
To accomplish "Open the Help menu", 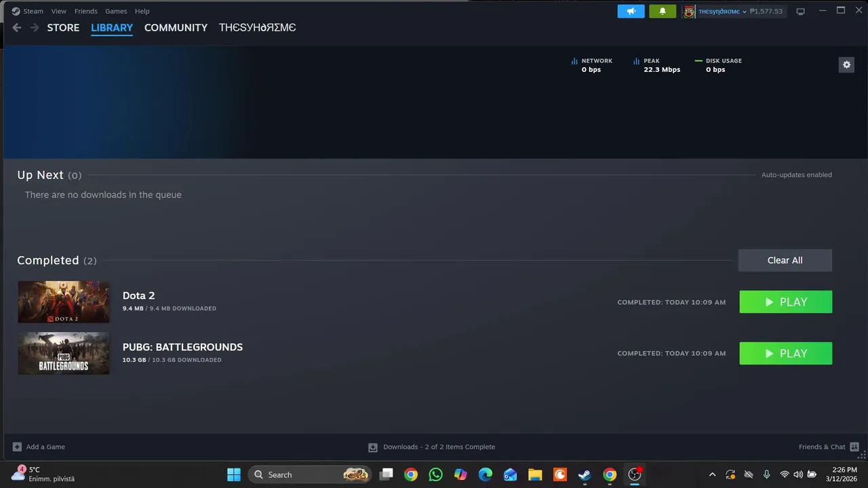I will pyautogui.click(x=142, y=11).
